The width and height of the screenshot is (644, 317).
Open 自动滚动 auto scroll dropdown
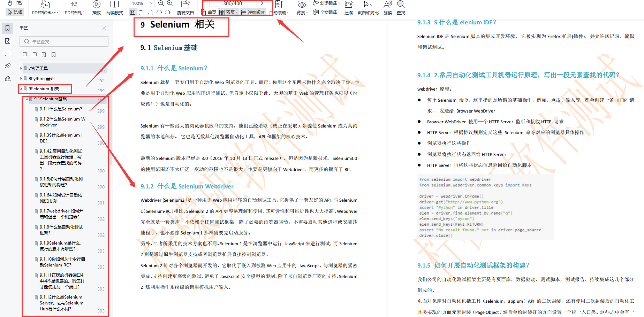pyautogui.click(x=279, y=8)
